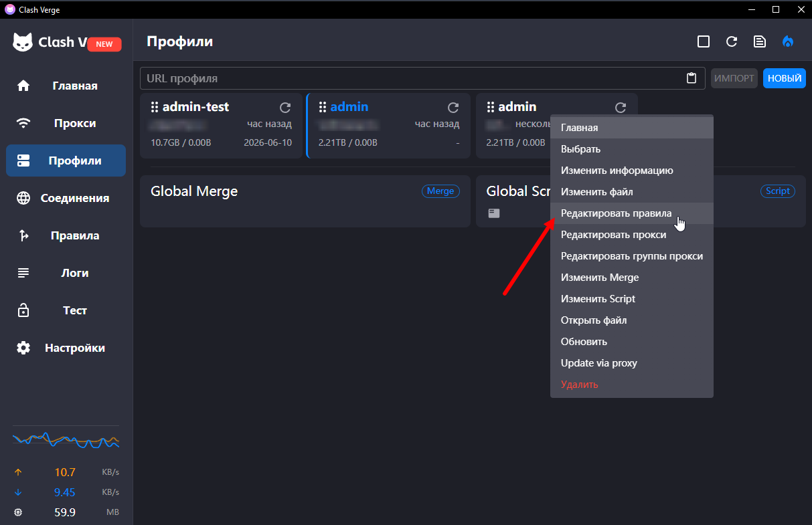Click the globe icon beside Соединения
Image resolution: width=812 pixels, height=525 pixels.
click(x=23, y=198)
